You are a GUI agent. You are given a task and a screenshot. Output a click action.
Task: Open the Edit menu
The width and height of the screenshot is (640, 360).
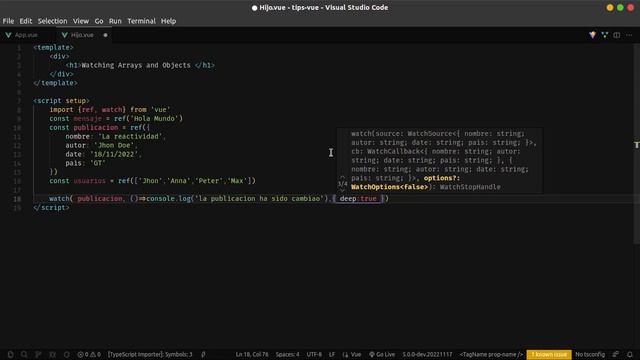pyautogui.click(x=25, y=21)
